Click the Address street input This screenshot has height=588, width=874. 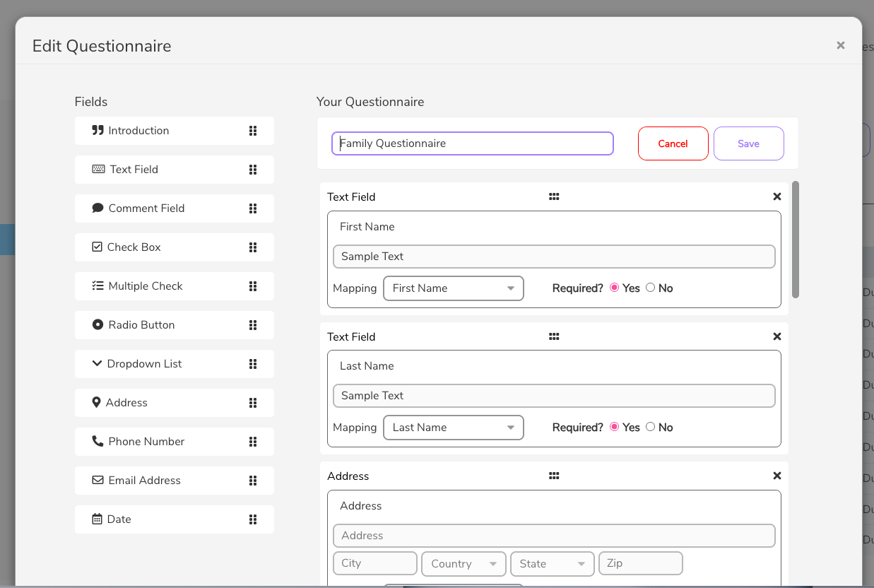[x=554, y=536]
